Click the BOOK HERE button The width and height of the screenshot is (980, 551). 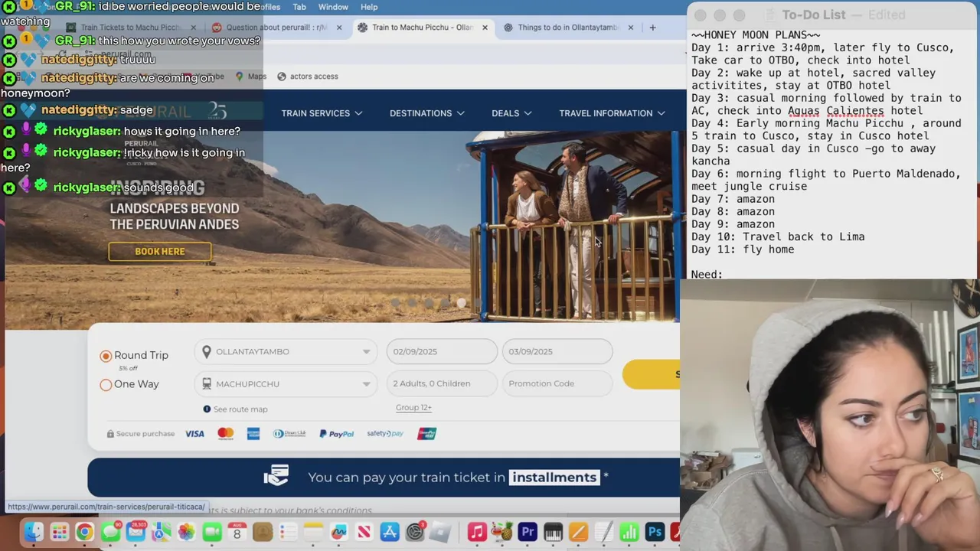click(160, 251)
